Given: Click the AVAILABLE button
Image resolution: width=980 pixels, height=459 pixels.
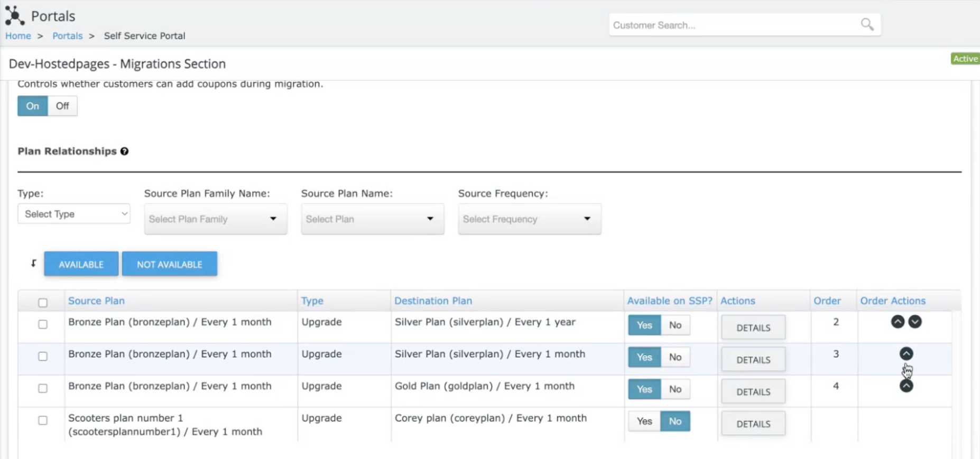Looking at the screenshot, I should pos(81,264).
